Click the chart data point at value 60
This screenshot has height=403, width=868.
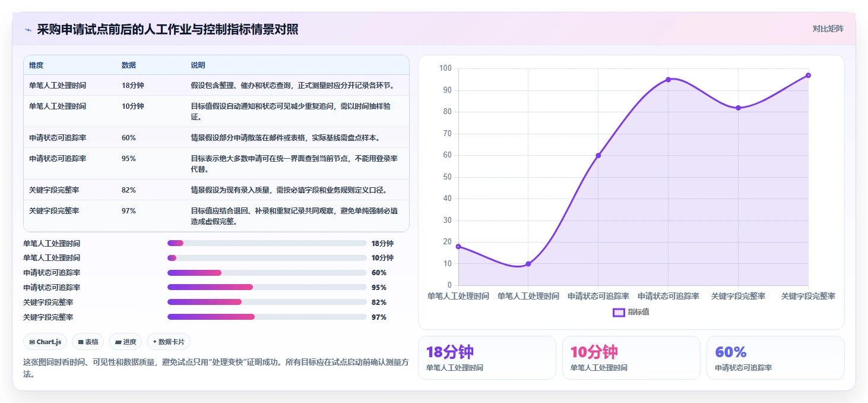pos(598,155)
